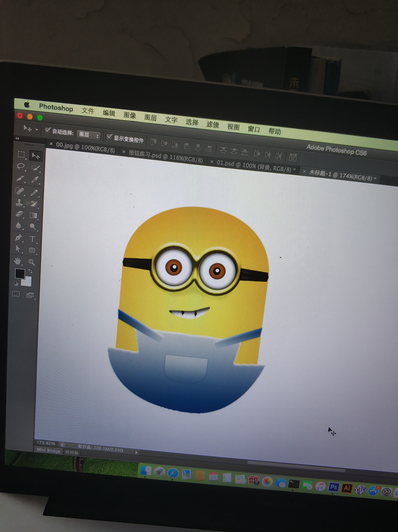This screenshot has width=398, height=532.
Task: Open the 视图 menu
Action: click(233, 127)
